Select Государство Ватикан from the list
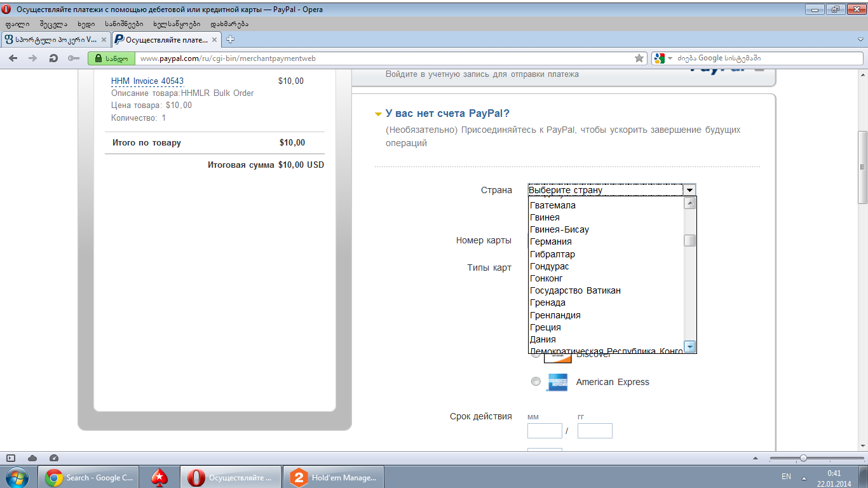The width and height of the screenshot is (868, 488). click(x=575, y=290)
